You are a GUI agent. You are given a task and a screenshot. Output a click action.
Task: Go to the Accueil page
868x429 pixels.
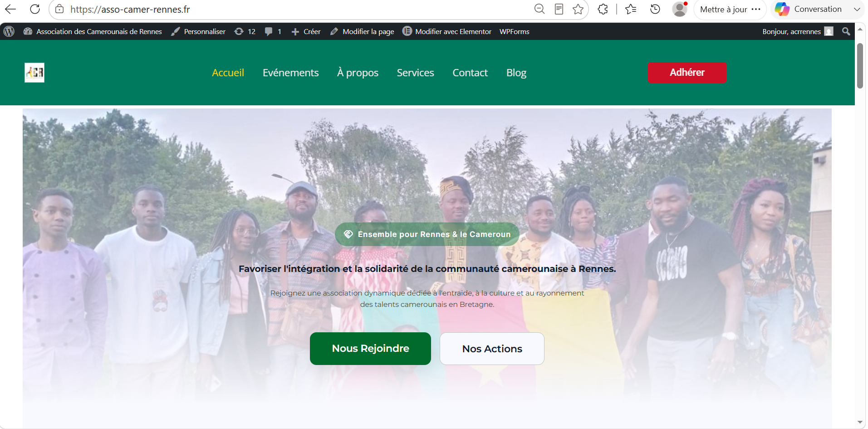pyautogui.click(x=228, y=73)
